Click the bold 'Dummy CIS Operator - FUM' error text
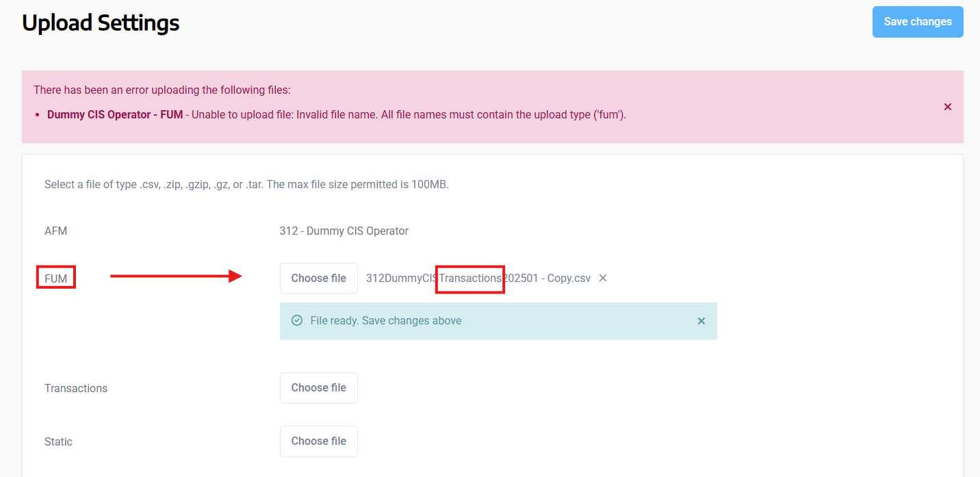Screen dimensions: 980x477 pyautogui.click(x=115, y=114)
